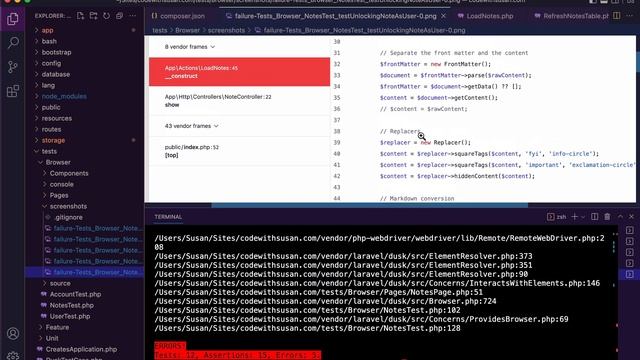Maximize the terminal panel
The image size is (640, 360).
(x=620, y=217)
